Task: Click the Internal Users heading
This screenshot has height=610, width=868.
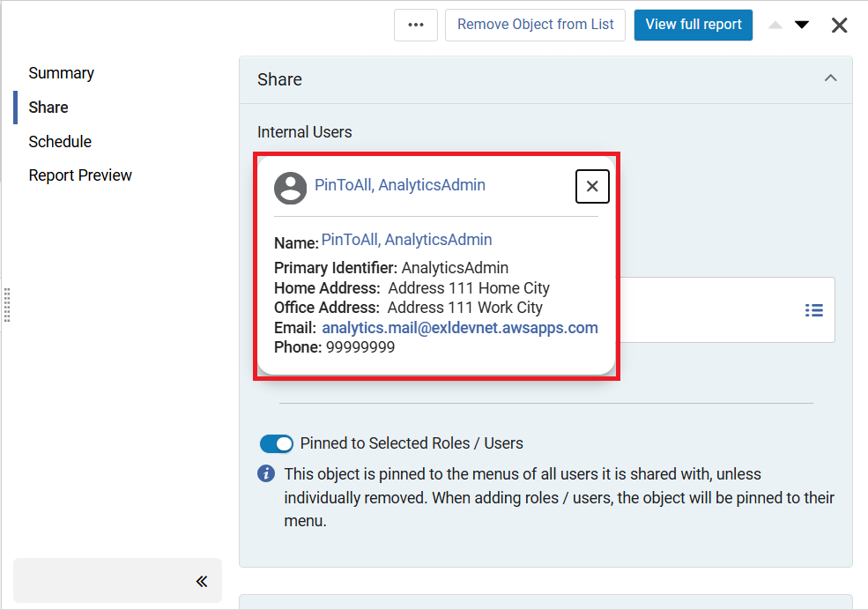Action: pyautogui.click(x=305, y=132)
